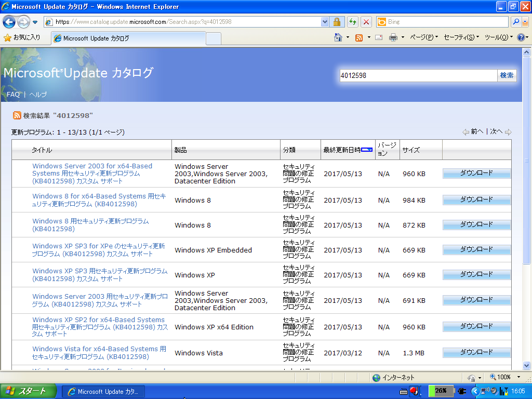Click the orange RSS feeds toolbar icon
The width and height of the screenshot is (532, 399).
[359, 37]
